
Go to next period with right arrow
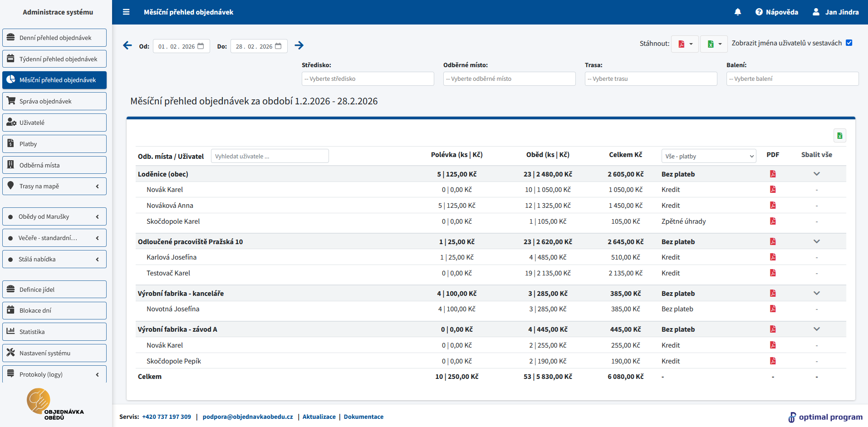click(299, 45)
